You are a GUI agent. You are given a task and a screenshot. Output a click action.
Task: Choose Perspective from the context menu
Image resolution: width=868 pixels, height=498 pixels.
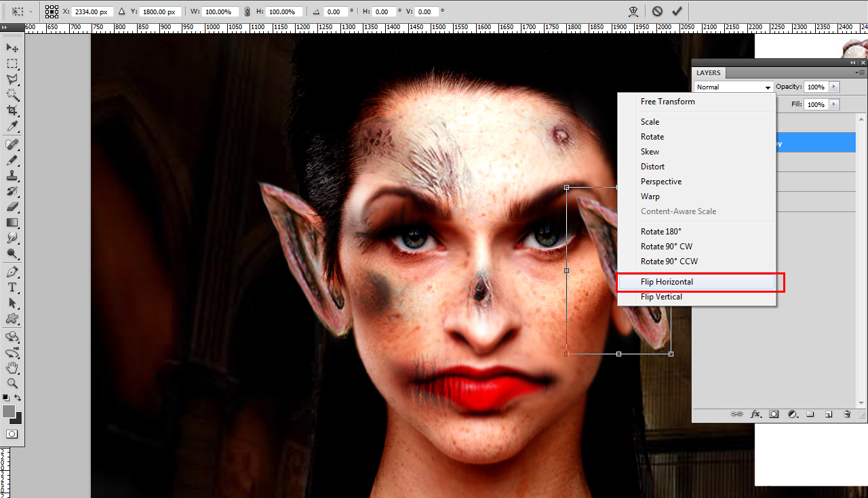point(697,182)
